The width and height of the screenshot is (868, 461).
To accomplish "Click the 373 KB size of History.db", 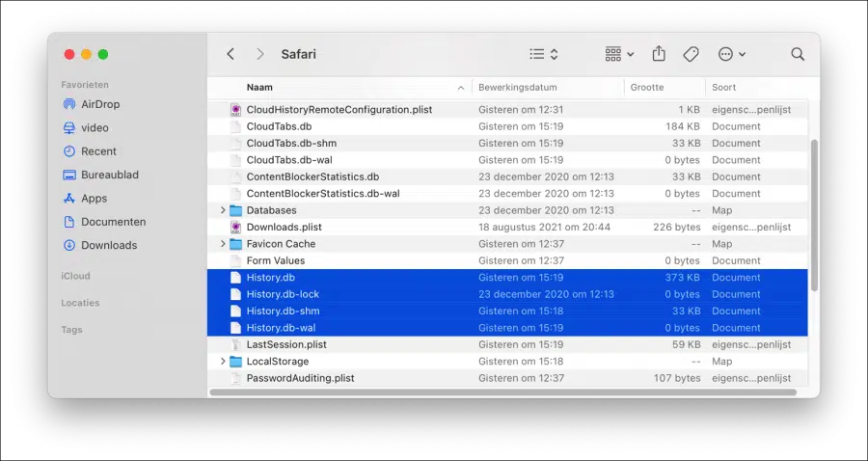I will [x=682, y=277].
